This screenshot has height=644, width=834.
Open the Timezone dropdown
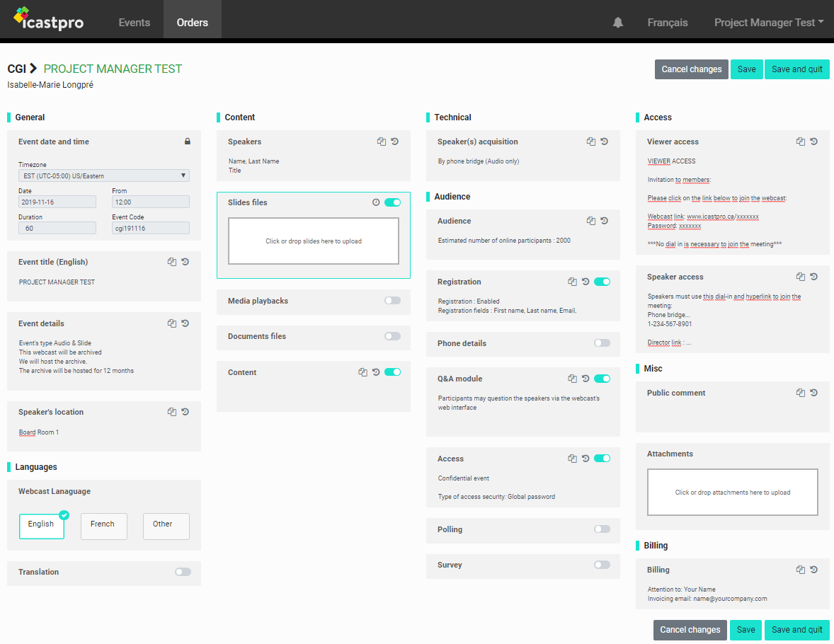coord(103,176)
